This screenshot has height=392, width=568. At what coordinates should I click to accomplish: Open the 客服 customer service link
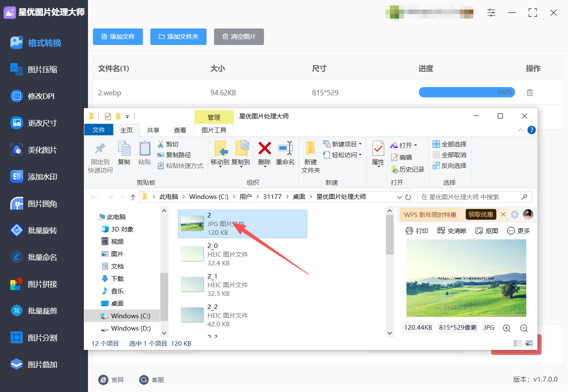pyautogui.click(x=152, y=380)
